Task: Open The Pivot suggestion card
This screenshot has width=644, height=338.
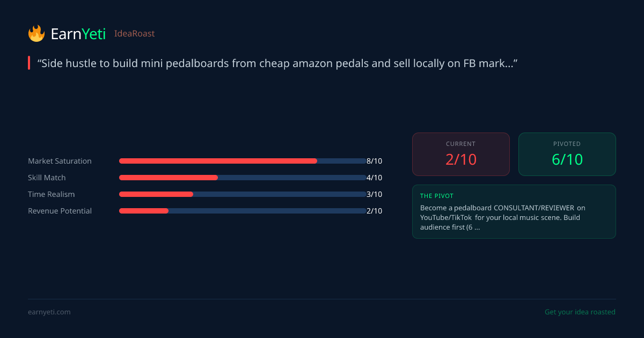Action: click(514, 211)
